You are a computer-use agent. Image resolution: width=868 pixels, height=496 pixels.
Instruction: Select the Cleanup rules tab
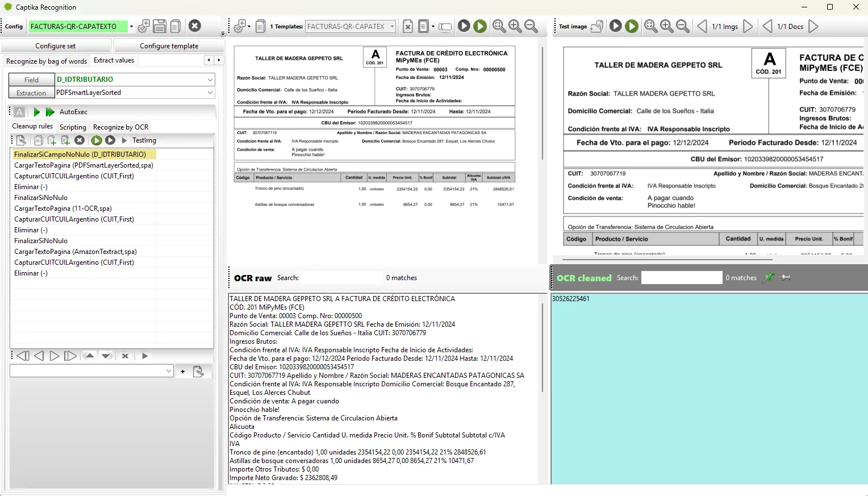pos(32,126)
